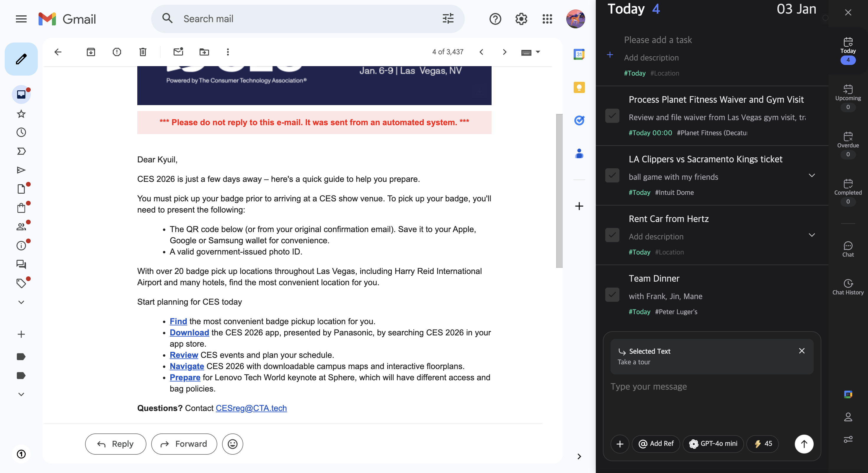Click the email vertical scrollbar

click(x=559, y=191)
